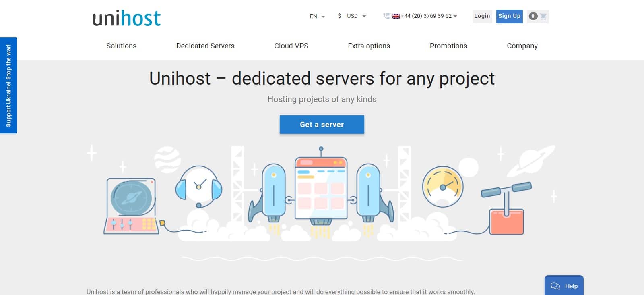The image size is (644, 295).
Task: Open the Promotions menu
Action: click(x=448, y=46)
